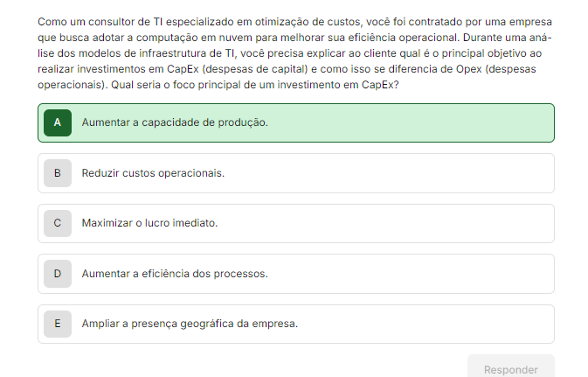Click the green letter A badge
588x377 pixels.
57,122
